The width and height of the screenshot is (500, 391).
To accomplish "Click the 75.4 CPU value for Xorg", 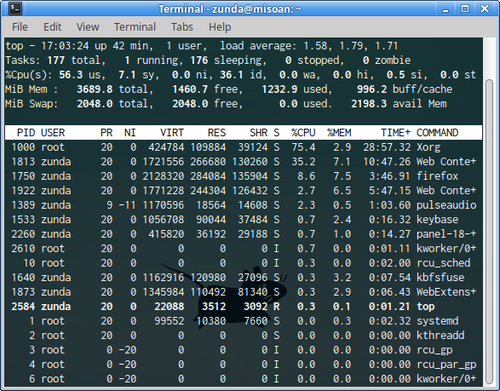I will coord(303,147).
